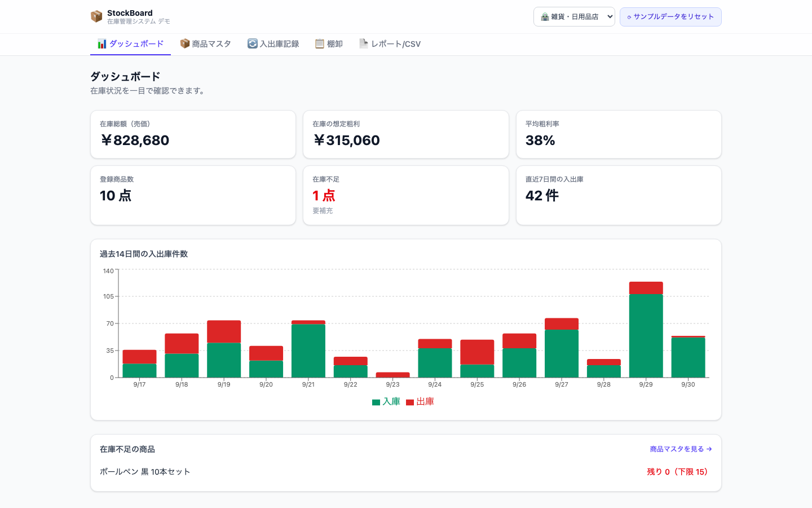This screenshot has width=812, height=508.
Task: Click the 平均粗利率 38% card
Action: pyautogui.click(x=619, y=134)
